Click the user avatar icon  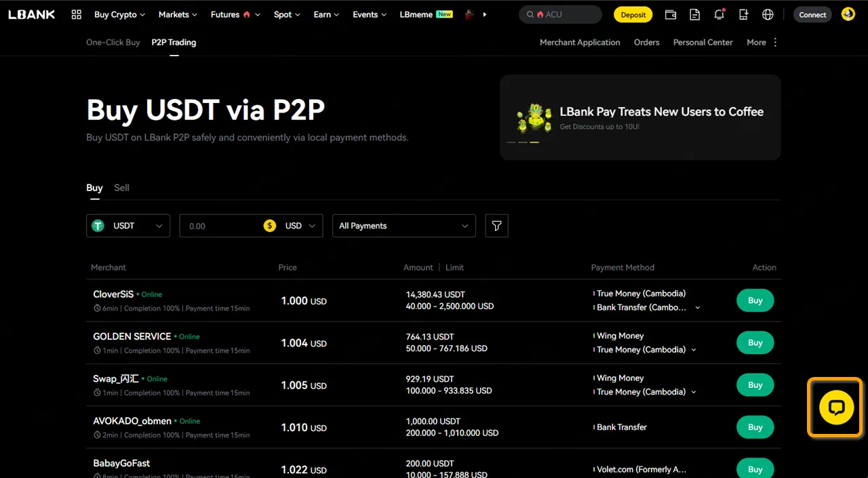(x=848, y=14)
